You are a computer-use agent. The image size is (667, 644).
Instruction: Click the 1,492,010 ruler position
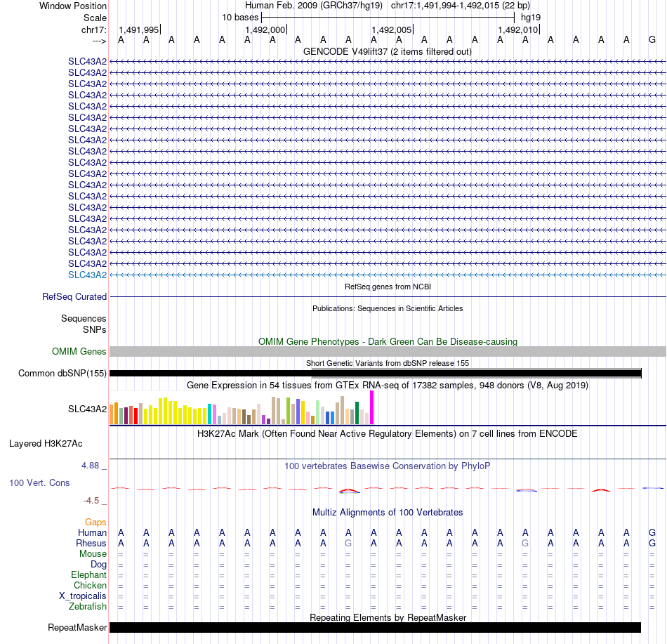point(517,29)
